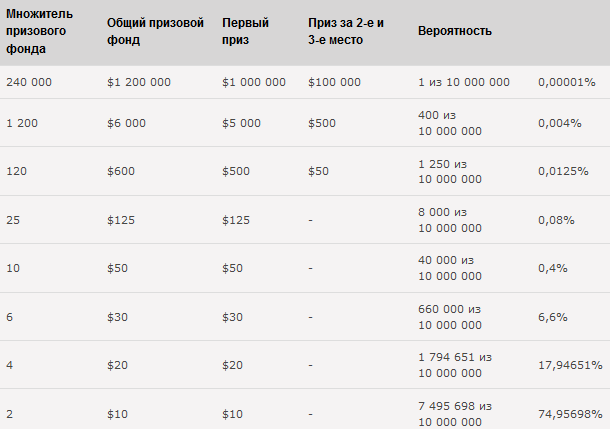Click the 240 000 multiplier cell
Screen dimensions: 610x429
point(29,82)
